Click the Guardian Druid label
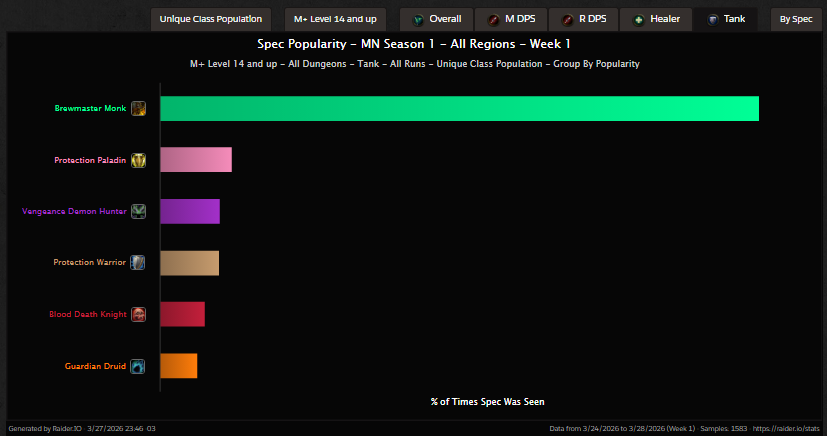The width and height of the screenshot is (827, 436). point(95,366)
